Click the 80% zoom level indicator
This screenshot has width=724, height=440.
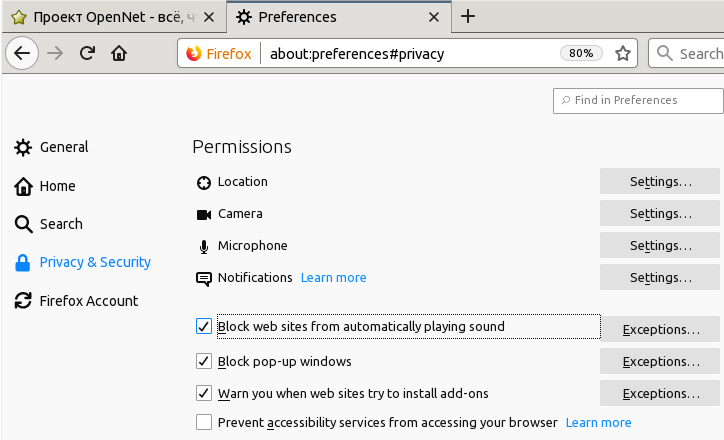(581, 54)
